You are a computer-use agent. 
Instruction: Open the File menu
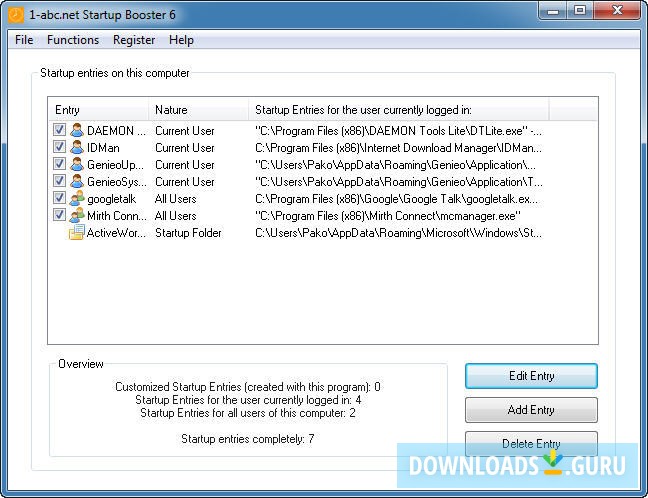24,40
